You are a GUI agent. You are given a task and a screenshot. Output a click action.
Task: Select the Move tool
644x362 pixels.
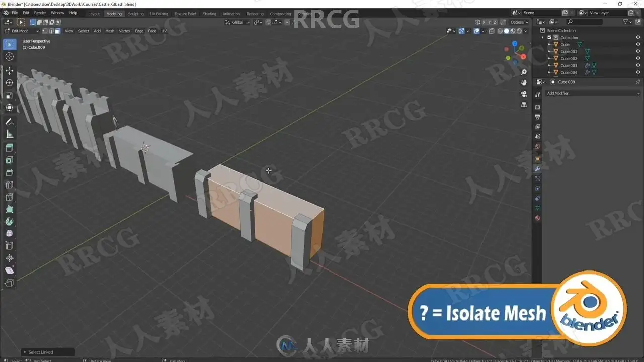9,71
